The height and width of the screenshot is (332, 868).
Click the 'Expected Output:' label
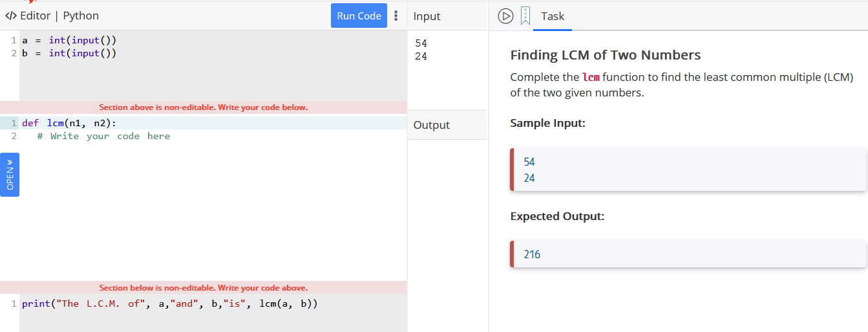[x=557, y=216]
